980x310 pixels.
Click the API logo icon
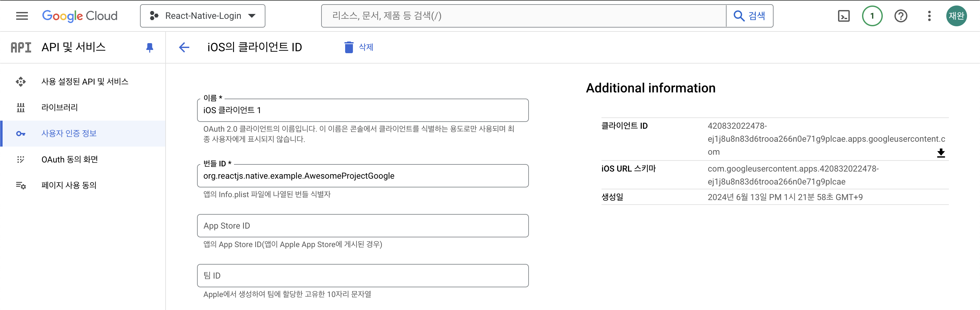[x=21, y=47]
